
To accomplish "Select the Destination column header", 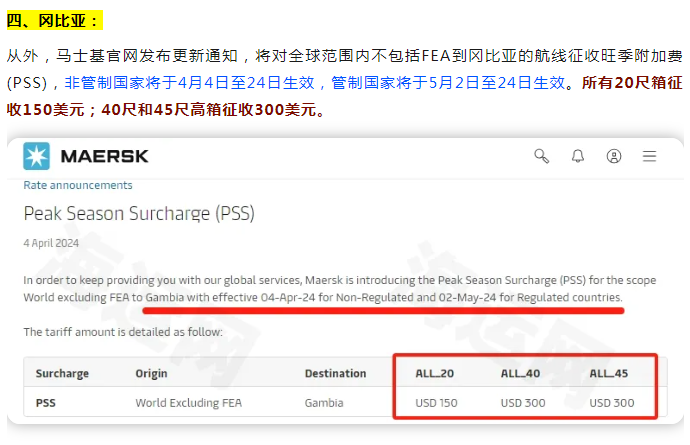I will (x=335, y=373).
